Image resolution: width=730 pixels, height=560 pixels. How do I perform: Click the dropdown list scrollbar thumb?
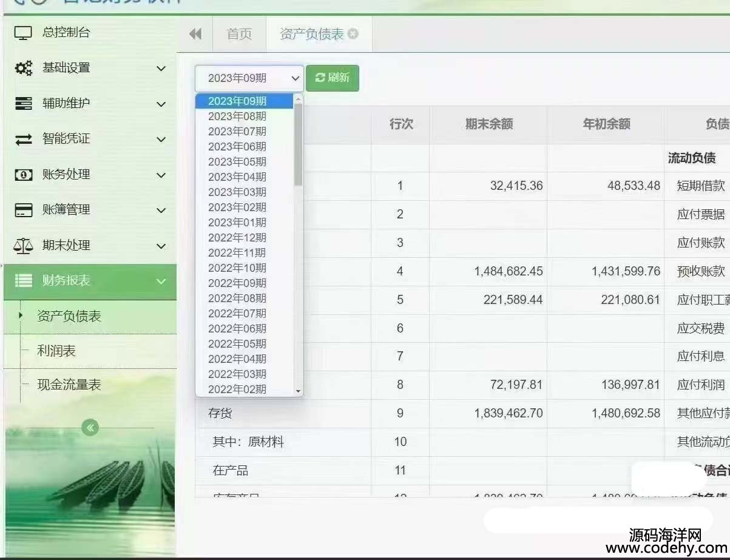tap(298, 144)
